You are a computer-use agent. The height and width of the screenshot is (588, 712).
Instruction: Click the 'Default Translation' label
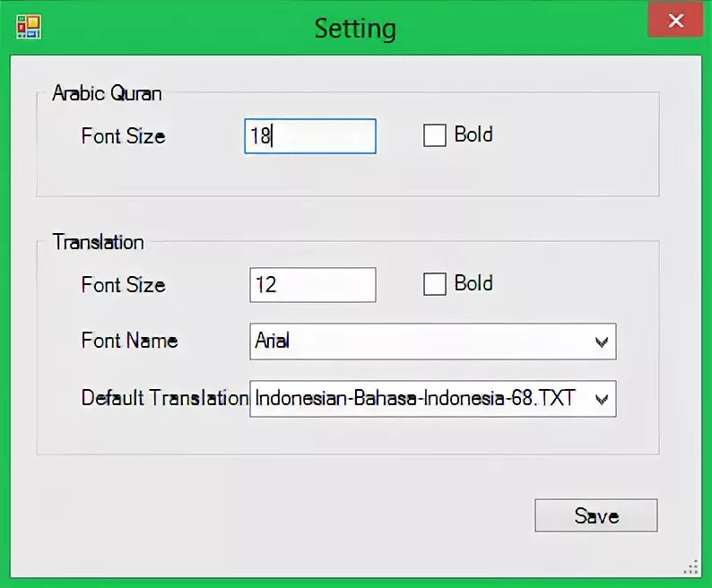(x=165, y=398)
